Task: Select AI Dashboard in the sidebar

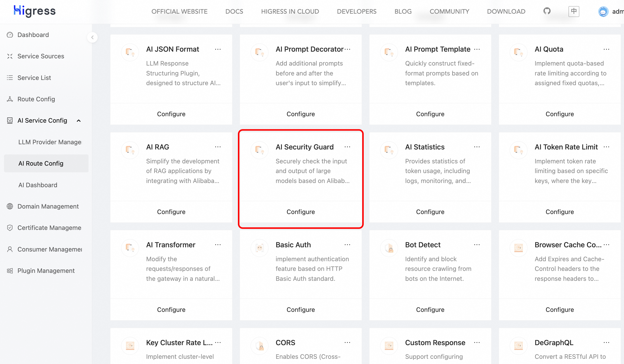Action: click(38, 185)
